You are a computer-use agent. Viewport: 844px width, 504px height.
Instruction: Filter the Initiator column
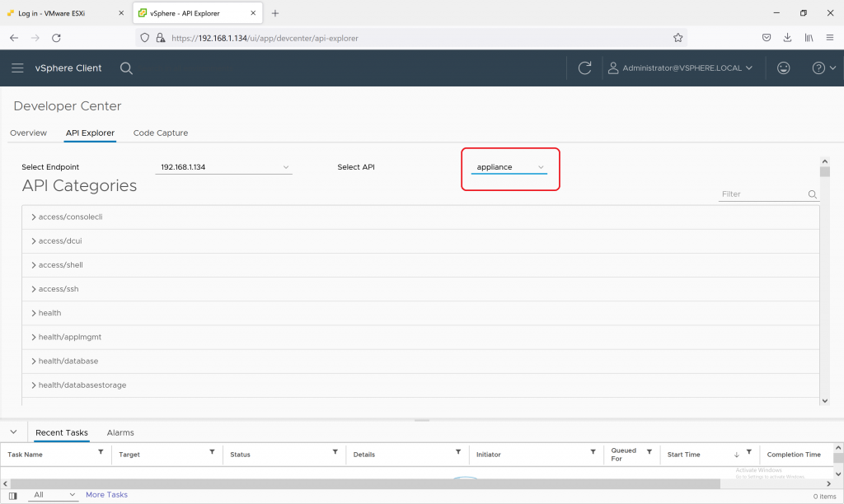click(x=593, y=452)
